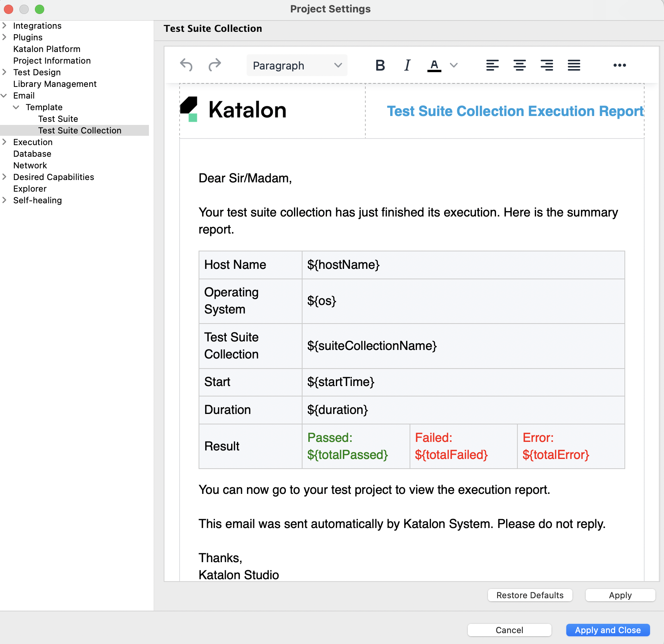Click the 'Result' label cell
The image size is (664, 644).
click(x=251, y=446)
